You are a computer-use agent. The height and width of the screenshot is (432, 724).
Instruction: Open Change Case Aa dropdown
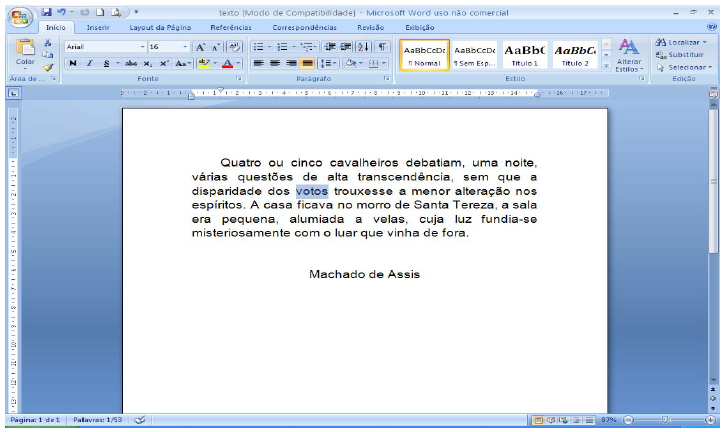pos(183,64)
